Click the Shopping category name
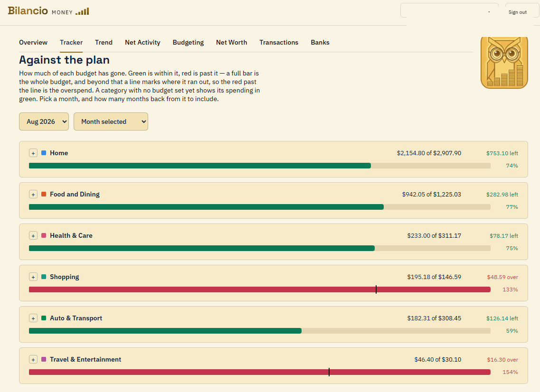The image size is (540, 392). point(65,277)
